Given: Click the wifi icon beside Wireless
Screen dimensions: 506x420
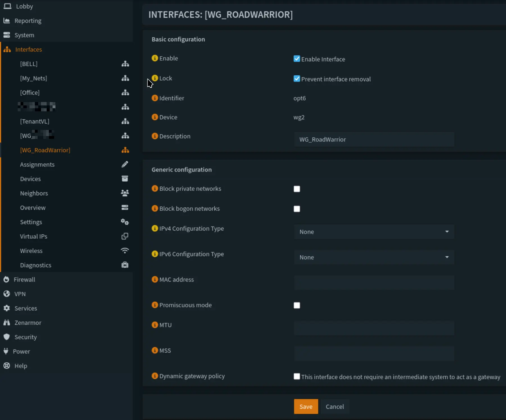Looking at the screenshot, I should point(125,250).
